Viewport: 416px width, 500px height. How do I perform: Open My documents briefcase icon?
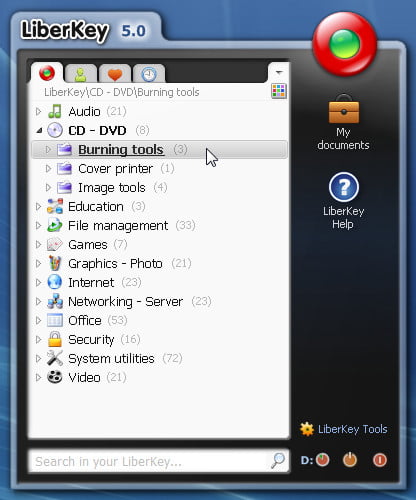click(344, 109)
